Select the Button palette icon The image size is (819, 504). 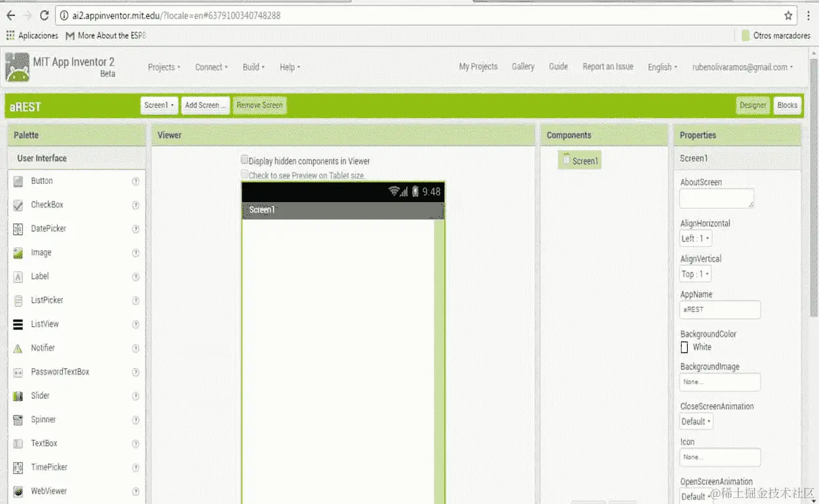18,181
